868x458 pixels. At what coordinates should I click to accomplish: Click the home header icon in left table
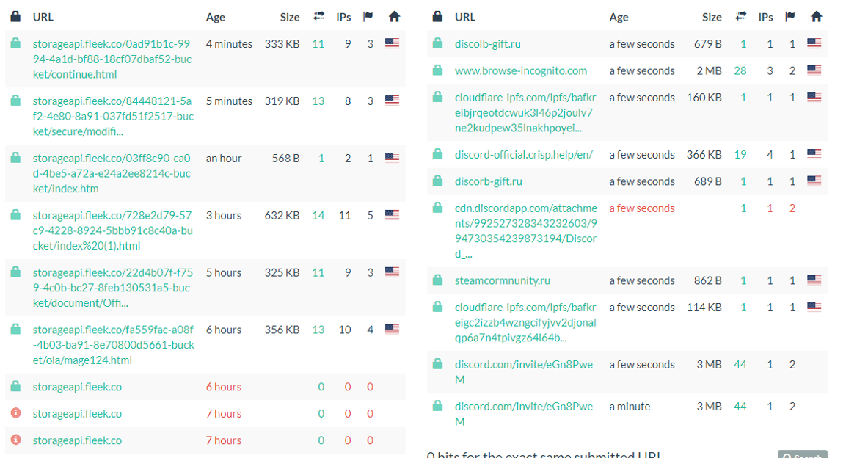click(394, 17)
